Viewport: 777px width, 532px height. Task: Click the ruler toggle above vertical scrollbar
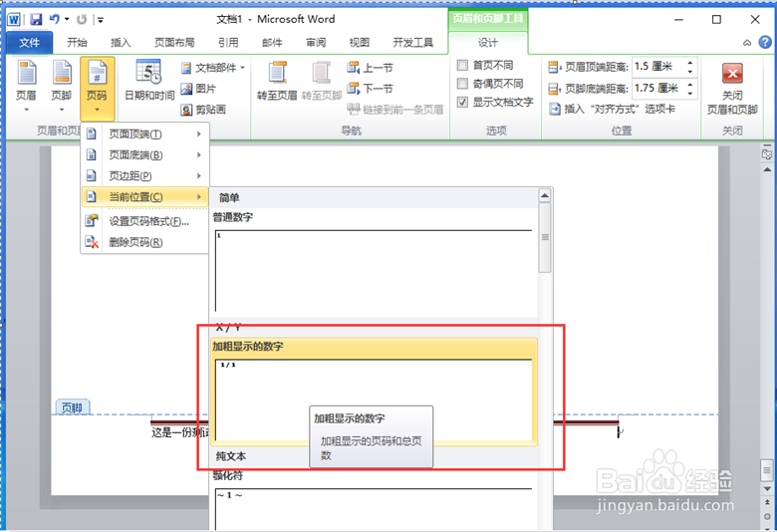click(x=767, y=153)
